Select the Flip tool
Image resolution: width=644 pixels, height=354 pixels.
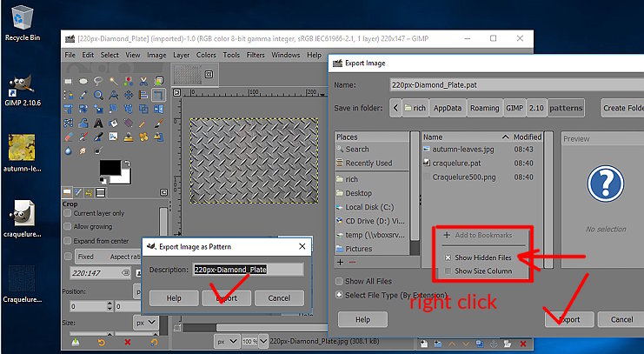coord(158,109)
